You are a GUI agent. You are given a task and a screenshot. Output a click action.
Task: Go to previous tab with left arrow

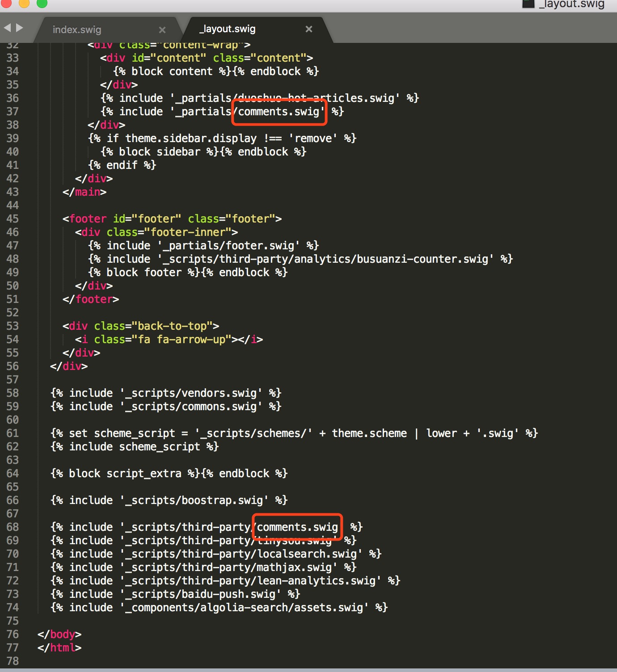(x=7, y=28)
